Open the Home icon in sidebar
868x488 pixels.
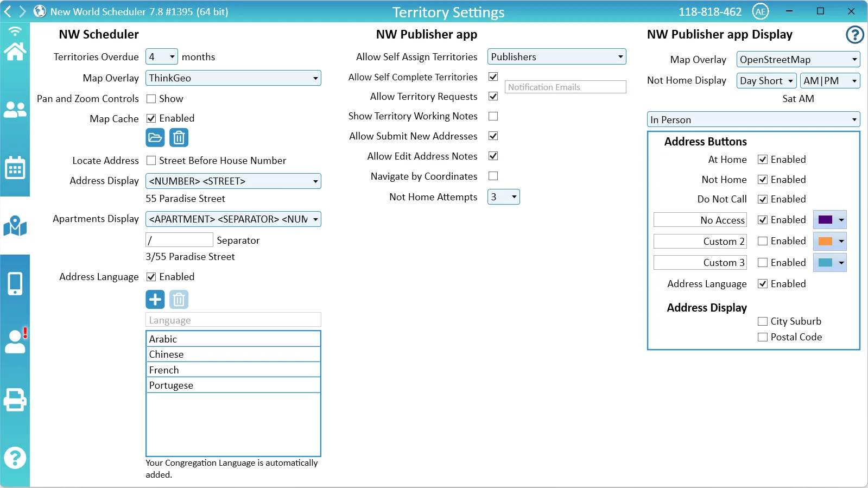(x=15, y=51)
